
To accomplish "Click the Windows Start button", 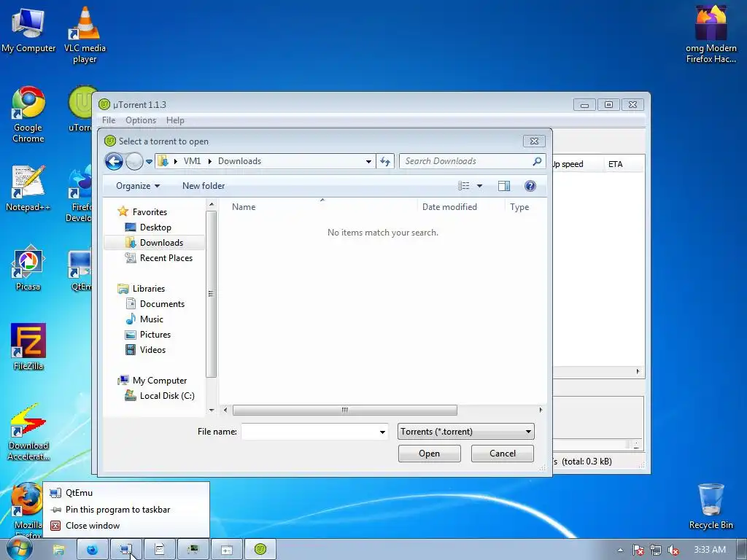I will coord(19,549).
